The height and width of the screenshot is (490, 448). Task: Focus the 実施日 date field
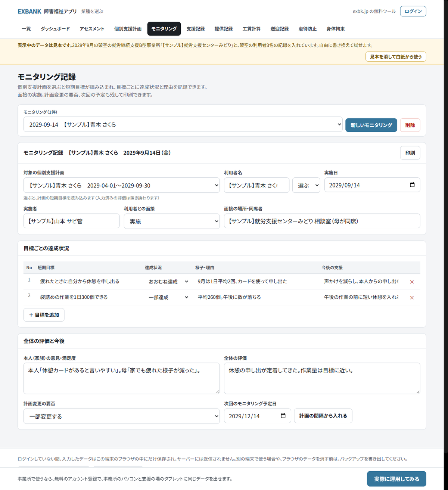click(x=372, y=185)
